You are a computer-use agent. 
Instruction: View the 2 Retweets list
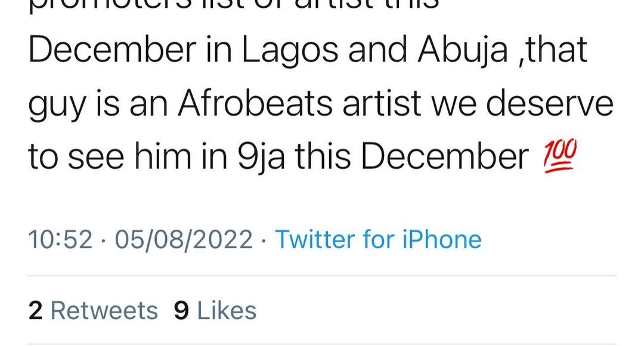(93, 310)
